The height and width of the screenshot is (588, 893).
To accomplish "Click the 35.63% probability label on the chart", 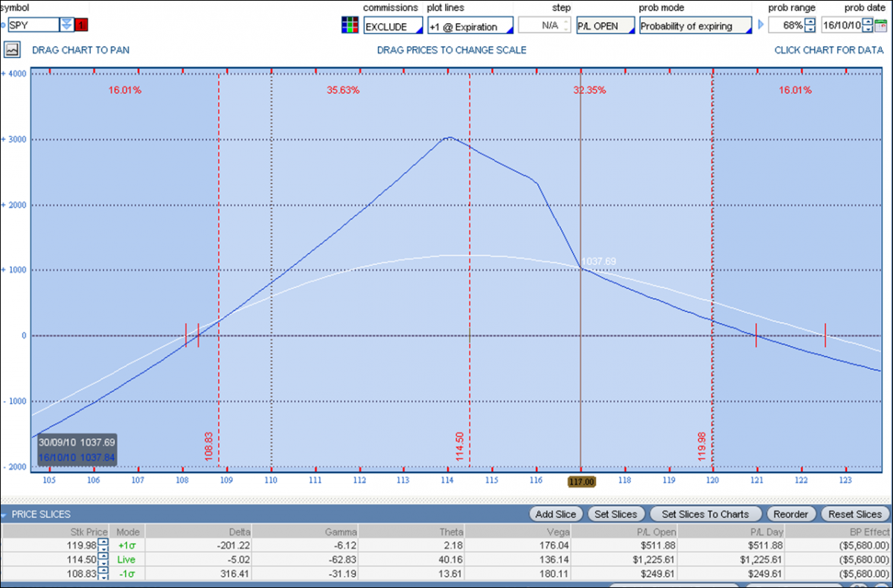I will [x=343, y=90].
